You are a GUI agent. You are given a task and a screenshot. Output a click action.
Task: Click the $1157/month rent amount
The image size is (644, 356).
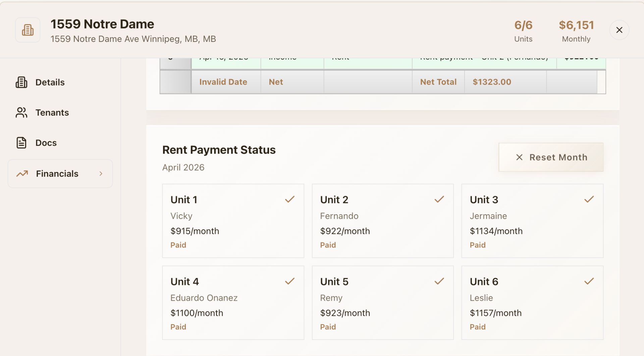(496, 313)
